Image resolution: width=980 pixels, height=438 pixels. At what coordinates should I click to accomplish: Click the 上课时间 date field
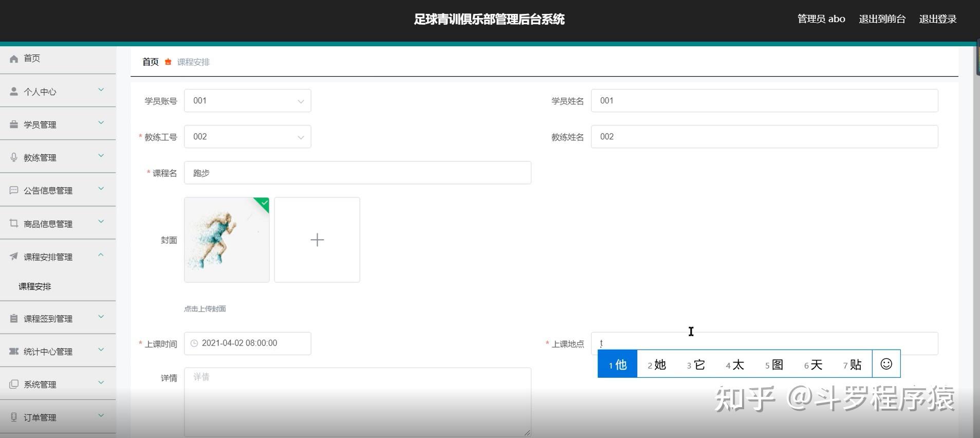pyautogui.click(x=248, y=343)
